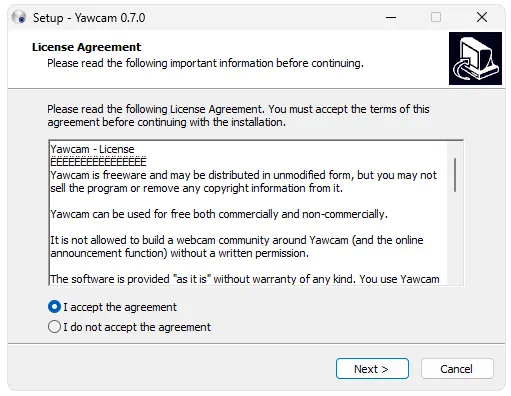Click the webcam community permission paragraph
511x396 pixels.
pos(237,247)
